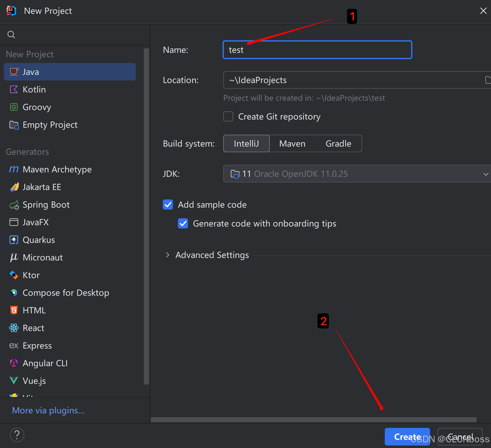The width and height of the screenshot is (491, 448).
Task: Select Maven build system
Action: coord(292,143)
